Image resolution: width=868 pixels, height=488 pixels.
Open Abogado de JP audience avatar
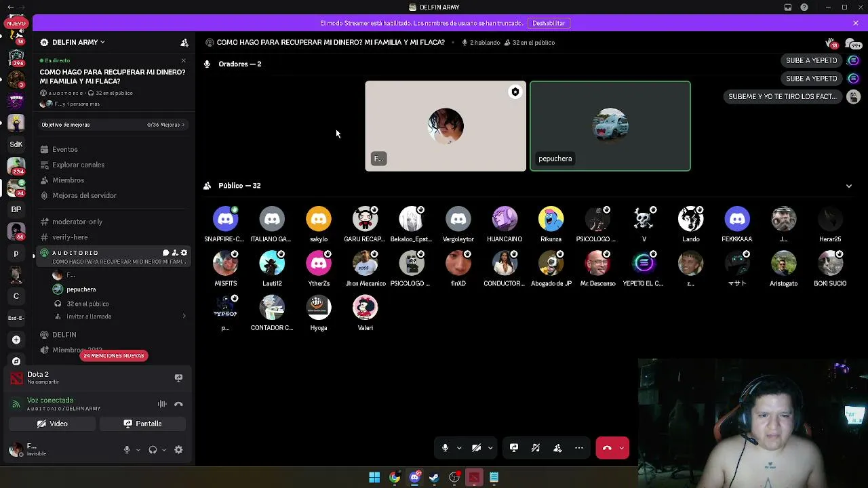tap(551, 264)
